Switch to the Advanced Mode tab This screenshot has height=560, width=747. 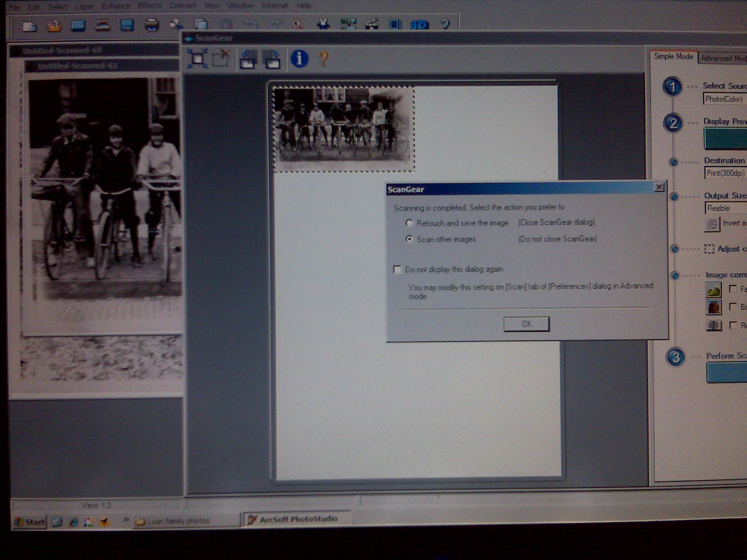coord(723,58)
